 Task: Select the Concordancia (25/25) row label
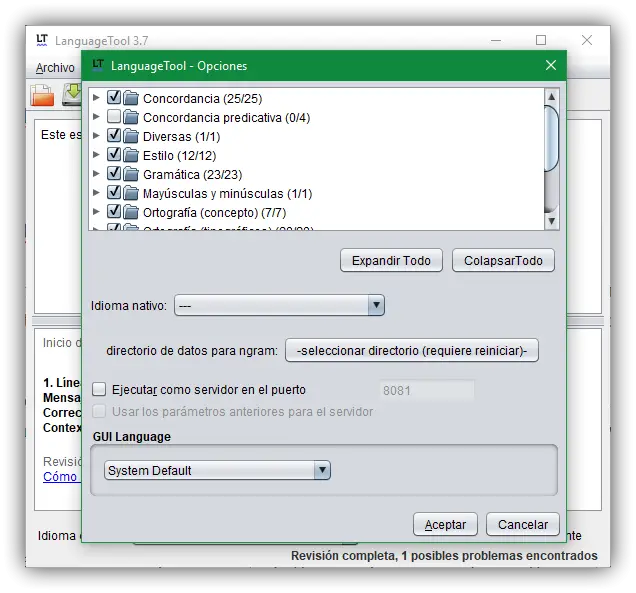pos(202,99)
